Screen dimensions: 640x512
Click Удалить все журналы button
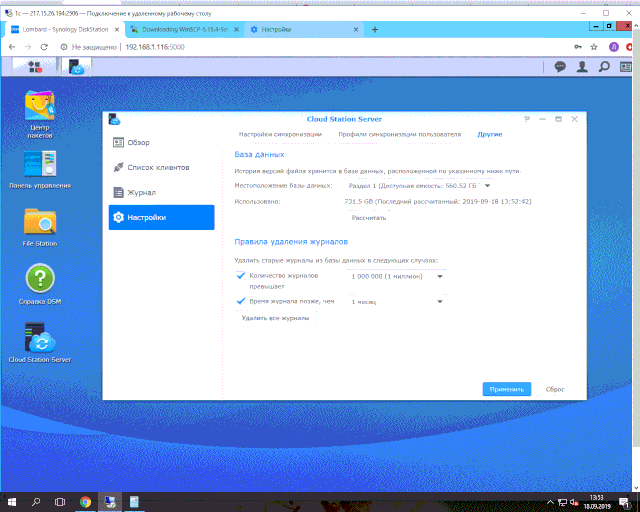(275, 318)
